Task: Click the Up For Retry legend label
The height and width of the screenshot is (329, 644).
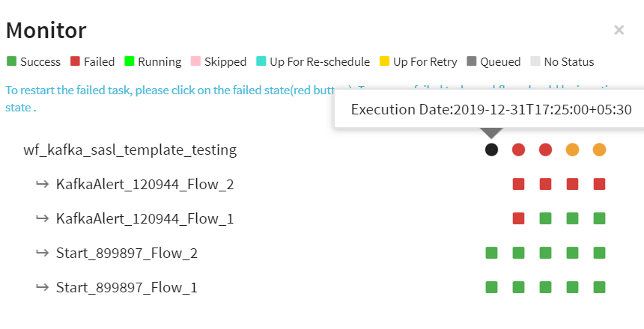Action: click(425, 62)
